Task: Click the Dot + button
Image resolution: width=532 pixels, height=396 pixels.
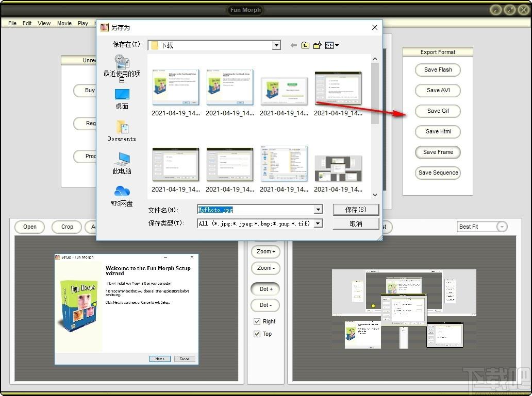Action: (265, 289)
